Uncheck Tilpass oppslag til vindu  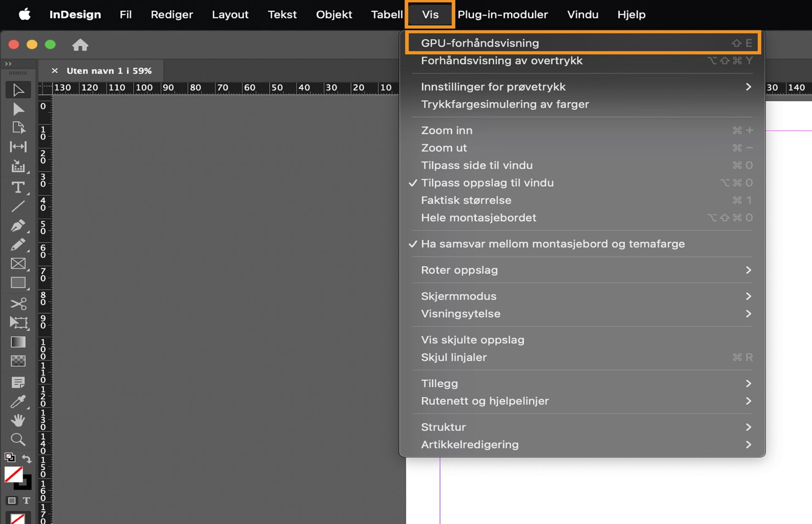(x=487, y=183)
